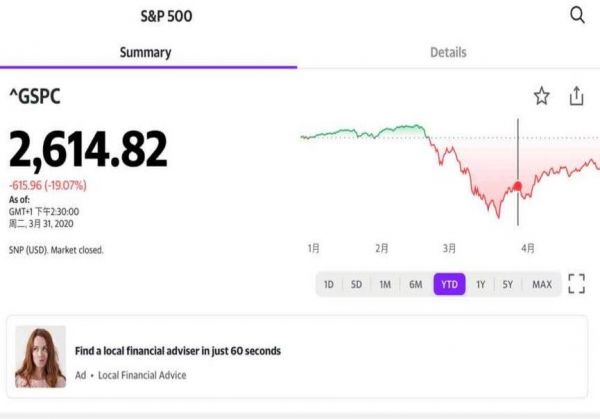Select the 1D chart range
Screen dimensions: 600x419
tap(328, 285)
